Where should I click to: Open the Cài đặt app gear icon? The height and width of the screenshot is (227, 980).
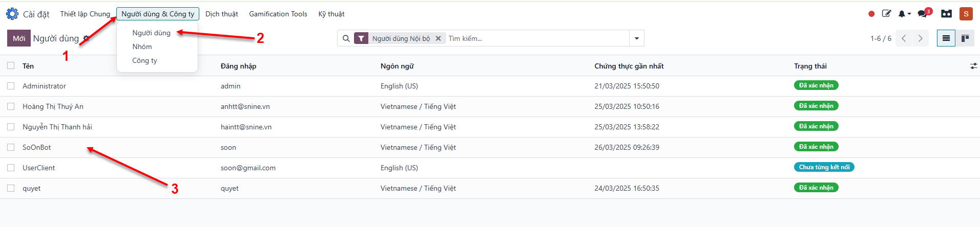click(x=12, y=14)
